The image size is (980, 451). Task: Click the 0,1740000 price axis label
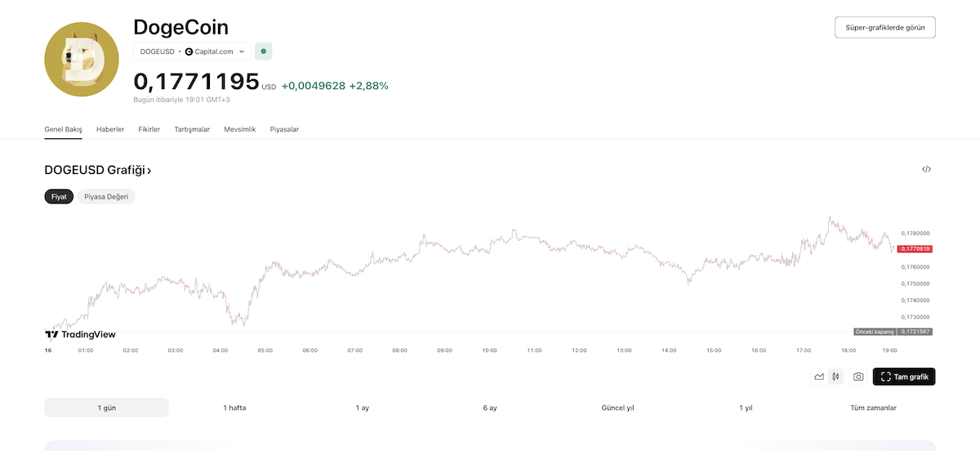(x=915, y=301)
